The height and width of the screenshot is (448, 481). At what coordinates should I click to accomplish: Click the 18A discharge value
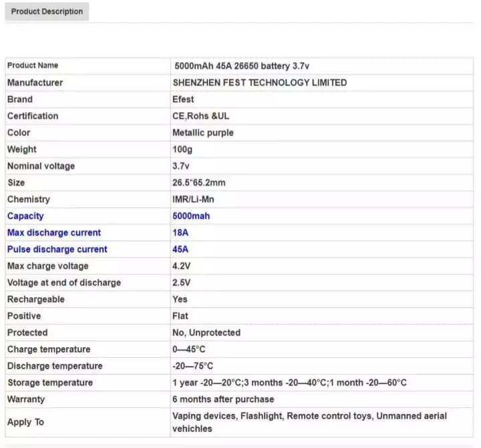180,233
